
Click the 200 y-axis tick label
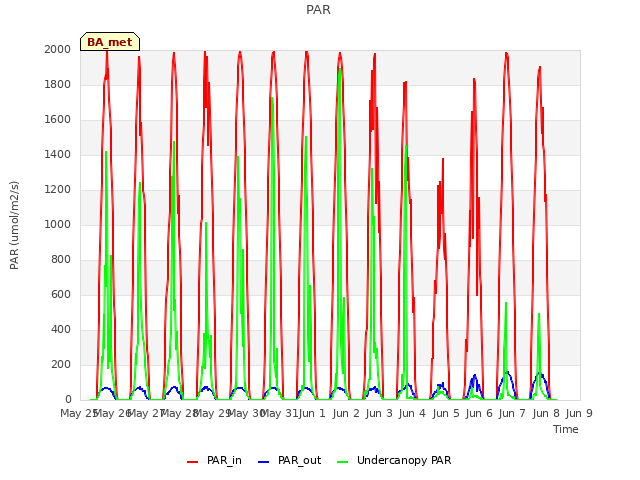61,364
